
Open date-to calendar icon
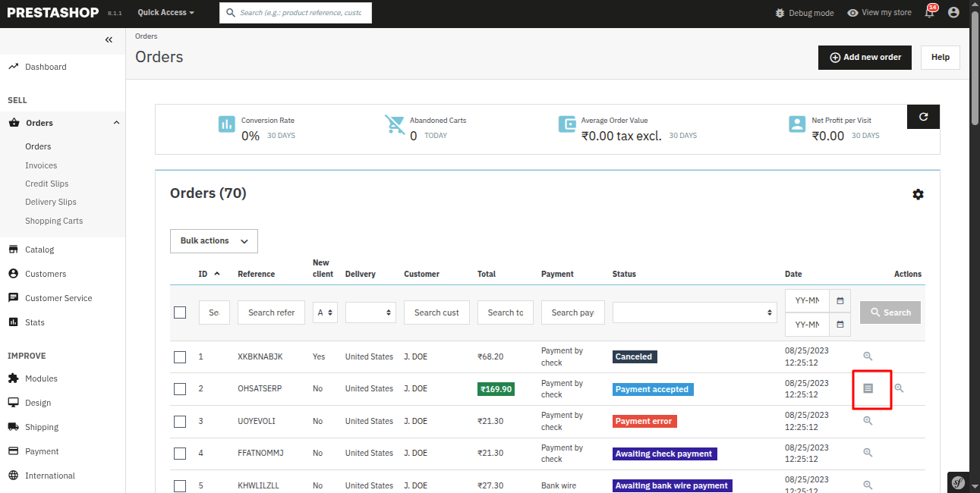840,324
